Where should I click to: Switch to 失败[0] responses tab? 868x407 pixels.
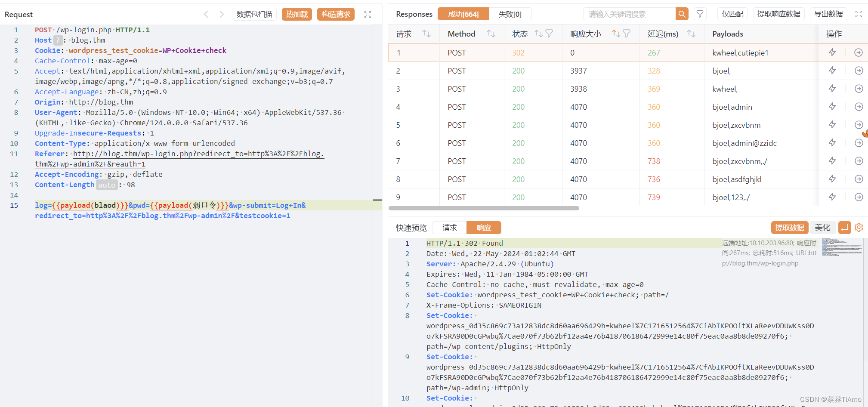510,14
